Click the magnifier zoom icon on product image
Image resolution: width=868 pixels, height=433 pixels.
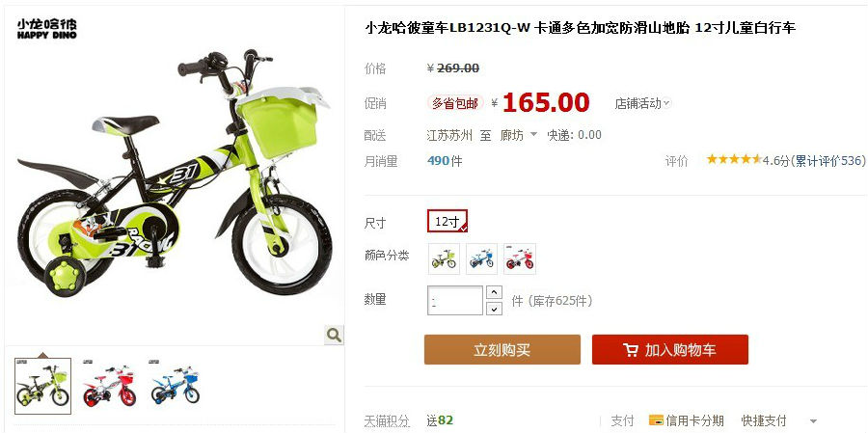334,335
